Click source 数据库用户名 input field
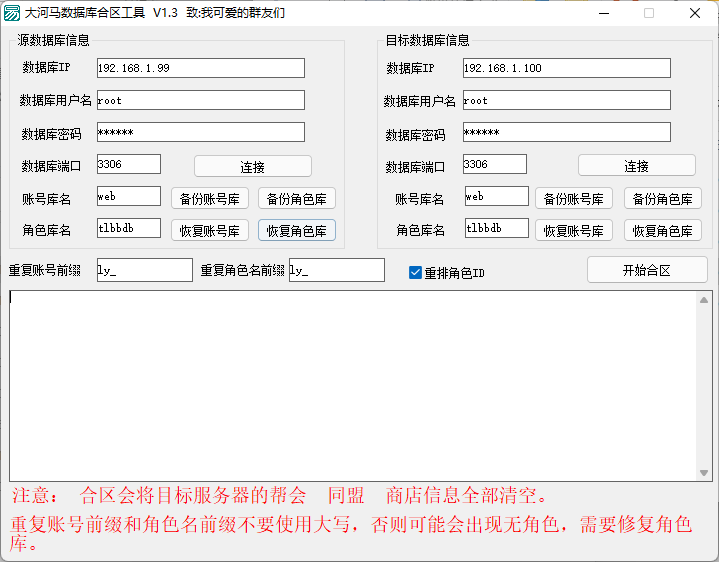Screen dimensions: 719x562 coord(200,100)
